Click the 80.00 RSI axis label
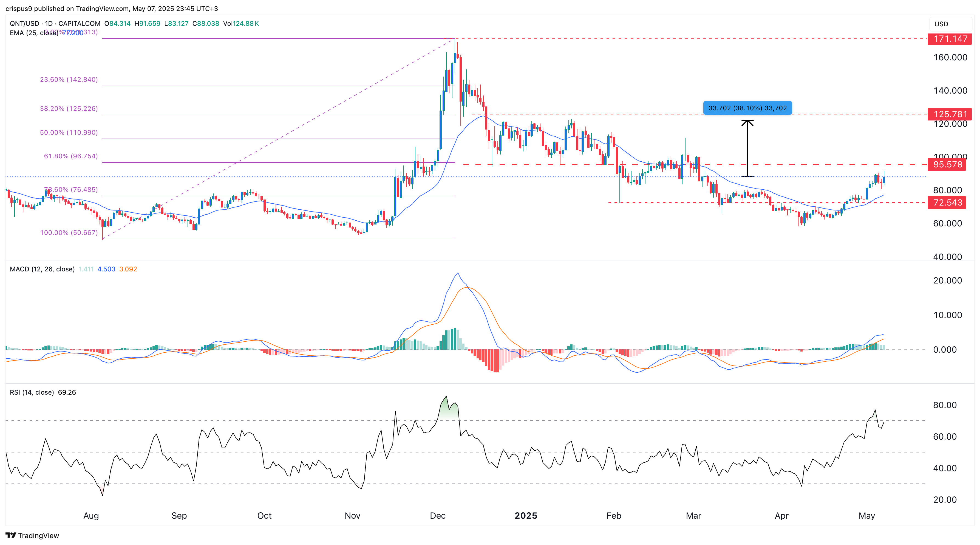 coord(945,405)
